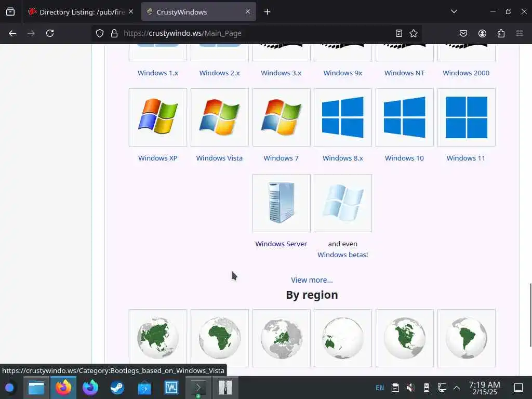Close the Directory Listing tab
Screen dimensions: 532x399
(131, 12)
